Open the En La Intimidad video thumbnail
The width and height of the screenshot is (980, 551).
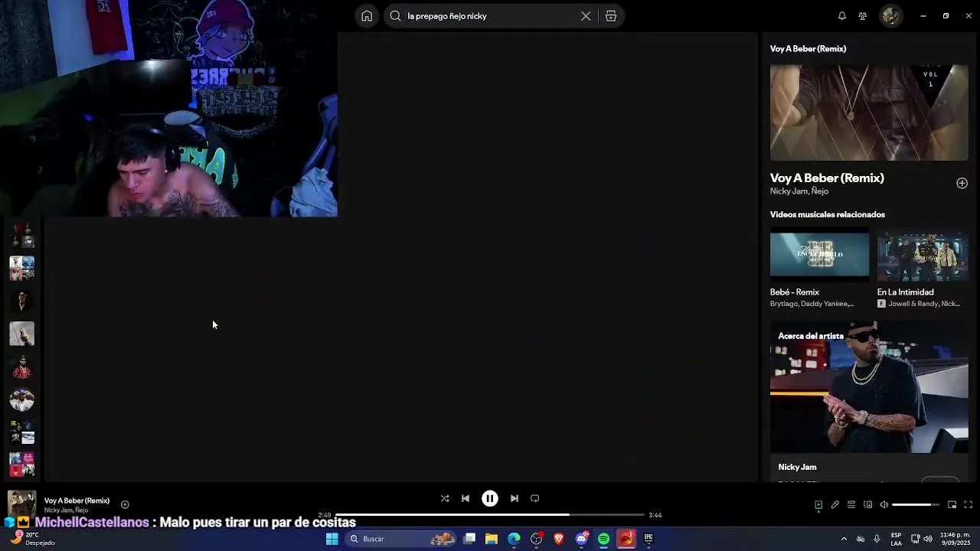click(x=923, y=254)
